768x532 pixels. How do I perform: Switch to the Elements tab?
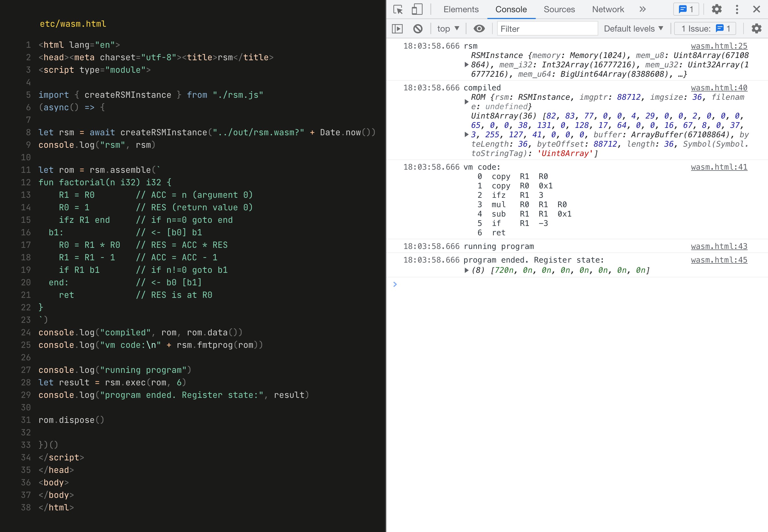(461, 9)
